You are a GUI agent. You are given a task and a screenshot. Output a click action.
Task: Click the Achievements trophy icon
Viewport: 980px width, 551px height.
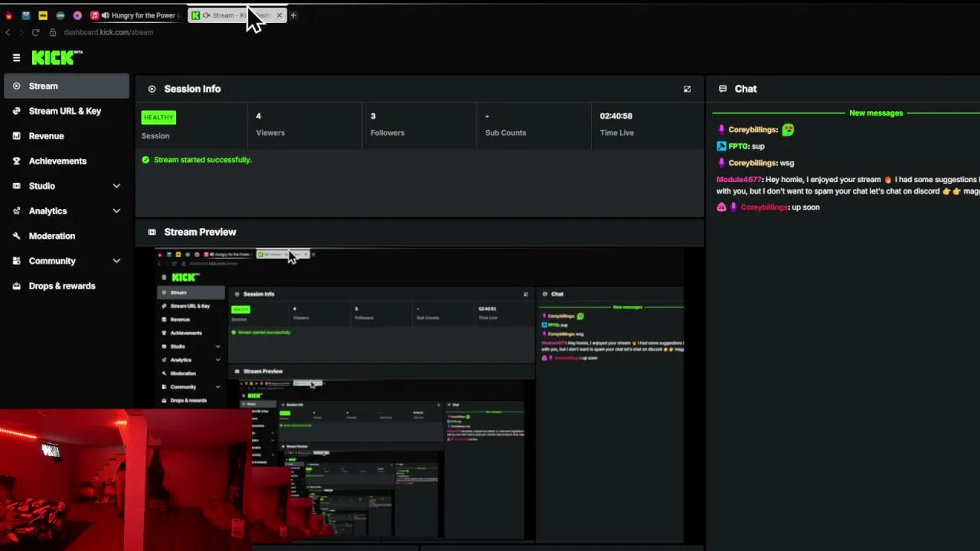coord(16,161)
